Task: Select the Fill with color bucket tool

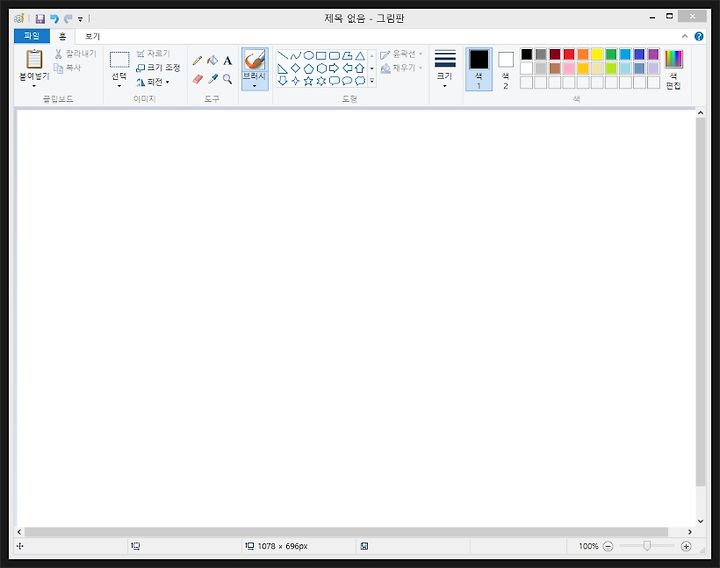Action: pos(213,61)
